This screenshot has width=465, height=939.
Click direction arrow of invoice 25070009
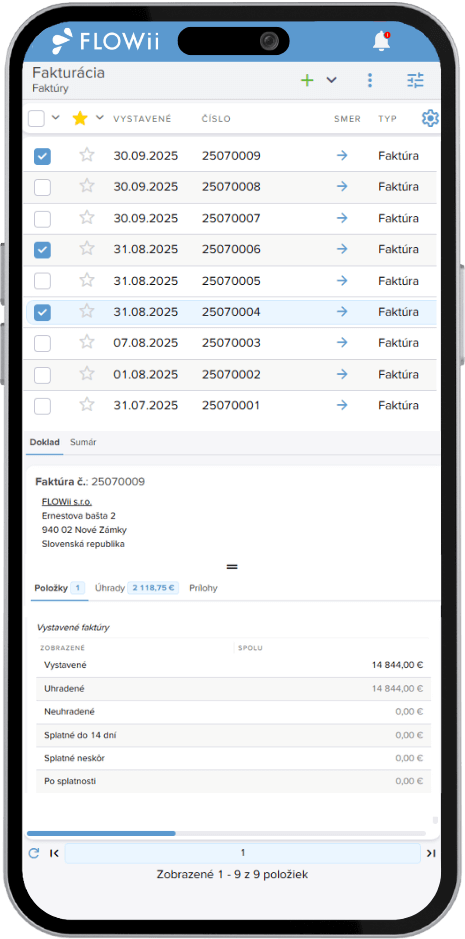[x=342, y=156]
